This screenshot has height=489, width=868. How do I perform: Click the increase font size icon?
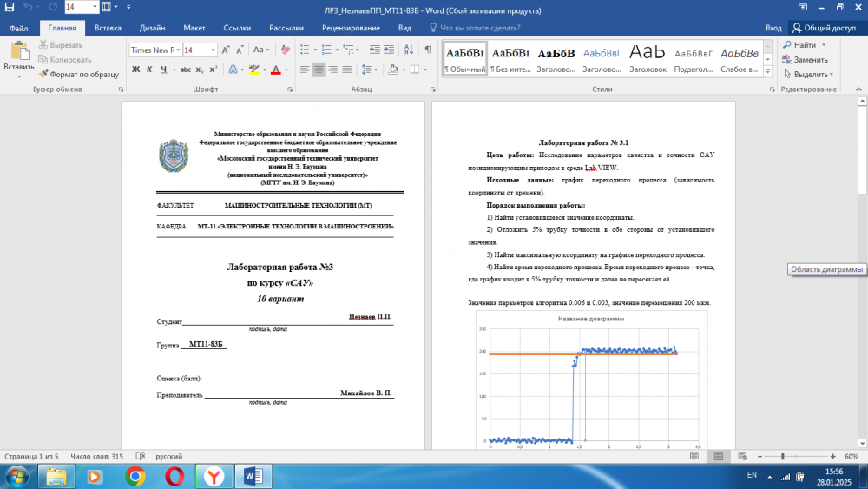coord(227,50)
